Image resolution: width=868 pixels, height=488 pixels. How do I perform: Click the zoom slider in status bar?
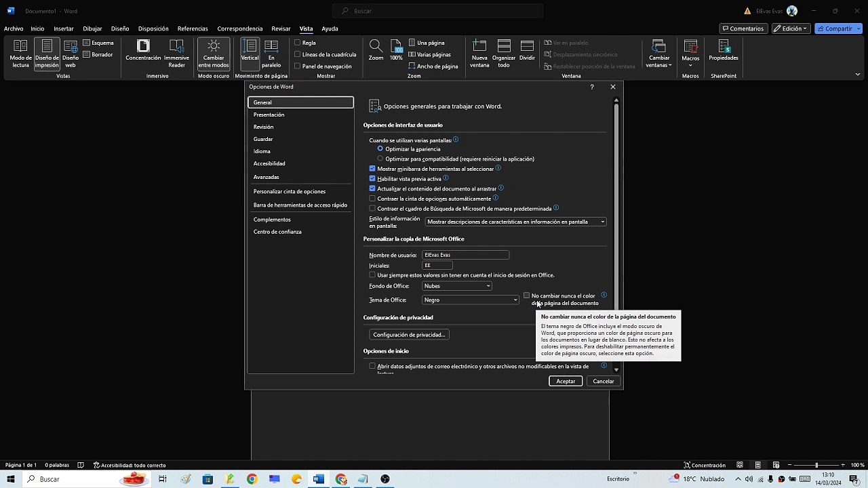coord(816,465)
